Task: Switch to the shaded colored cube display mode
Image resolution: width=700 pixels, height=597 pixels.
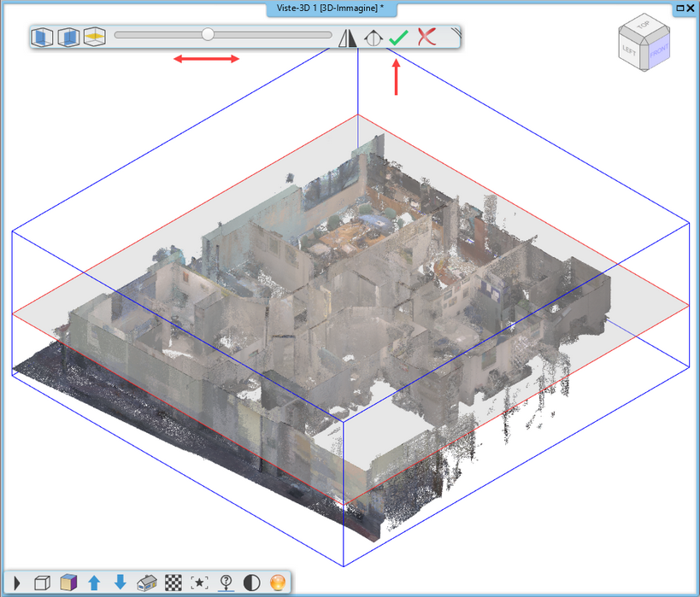Action: pos(68,582)
